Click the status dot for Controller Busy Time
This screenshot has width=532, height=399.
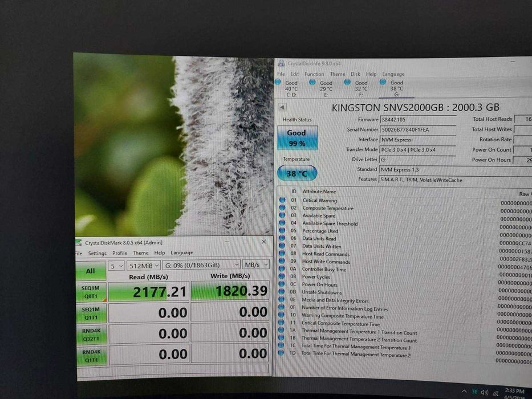(x=282, y=268)
